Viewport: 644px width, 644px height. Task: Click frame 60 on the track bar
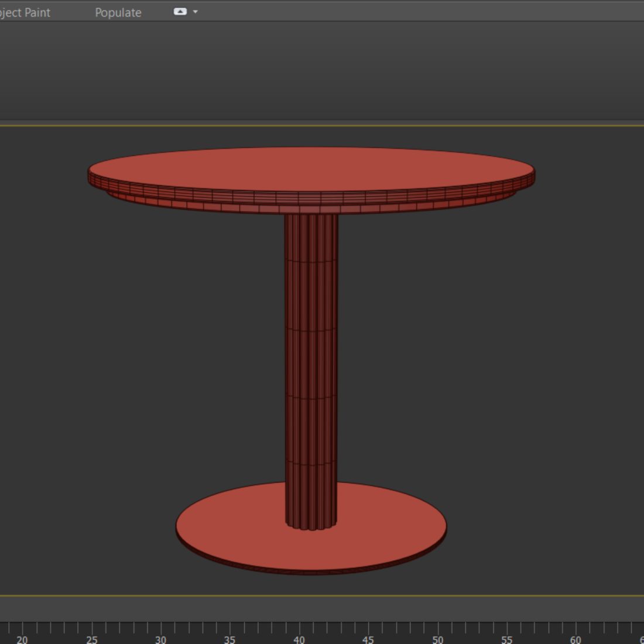pos(576,639)
